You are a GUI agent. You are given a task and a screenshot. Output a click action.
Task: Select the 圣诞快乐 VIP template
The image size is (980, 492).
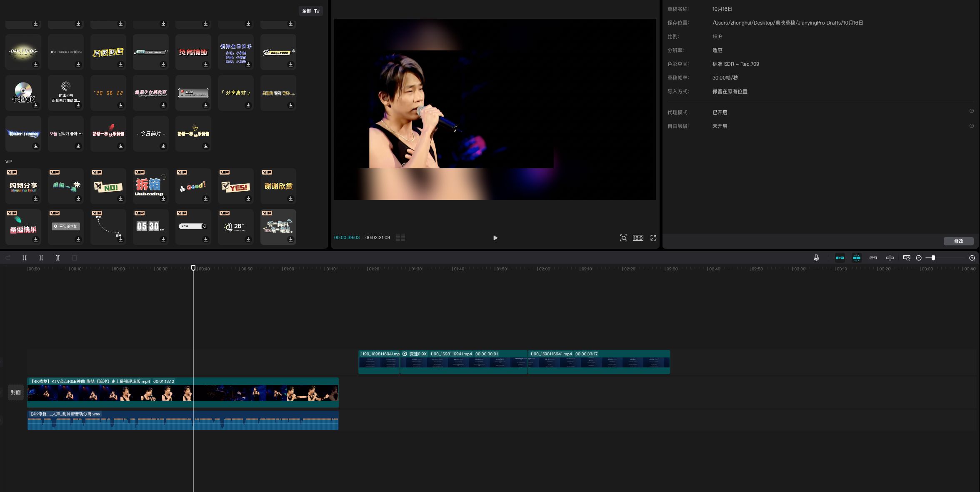click(x=23, y=227)
